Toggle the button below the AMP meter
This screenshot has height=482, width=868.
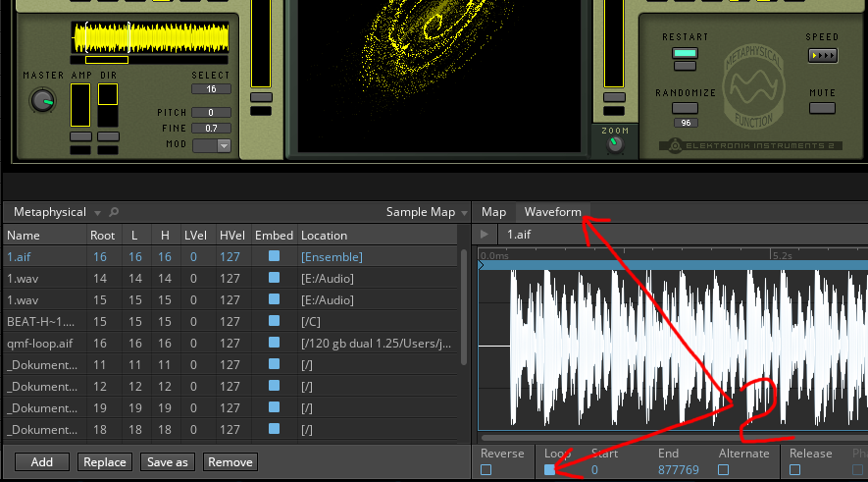point(80,136)
